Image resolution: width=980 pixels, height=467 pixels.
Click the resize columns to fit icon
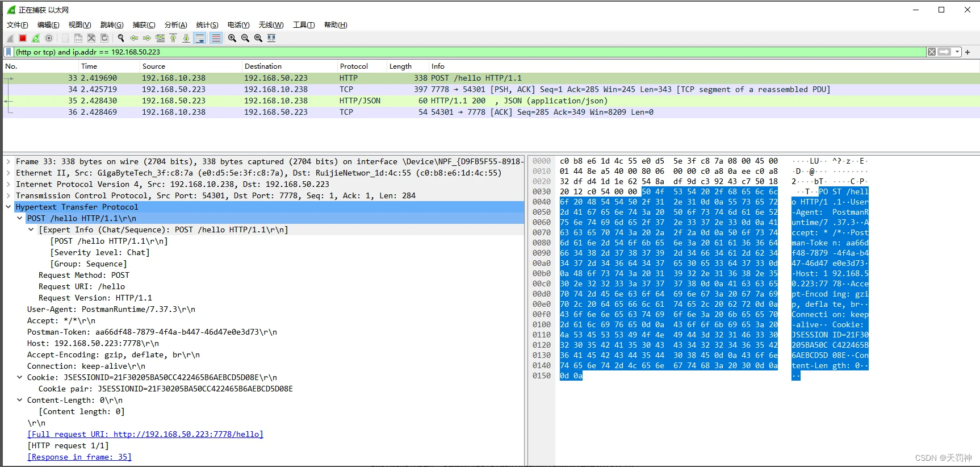pos(271,38)
